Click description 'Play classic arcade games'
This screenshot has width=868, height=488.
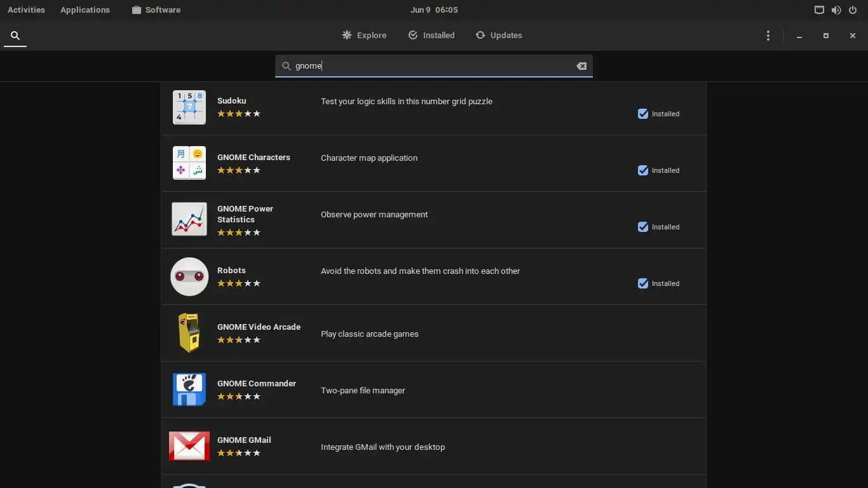point(370,334)
